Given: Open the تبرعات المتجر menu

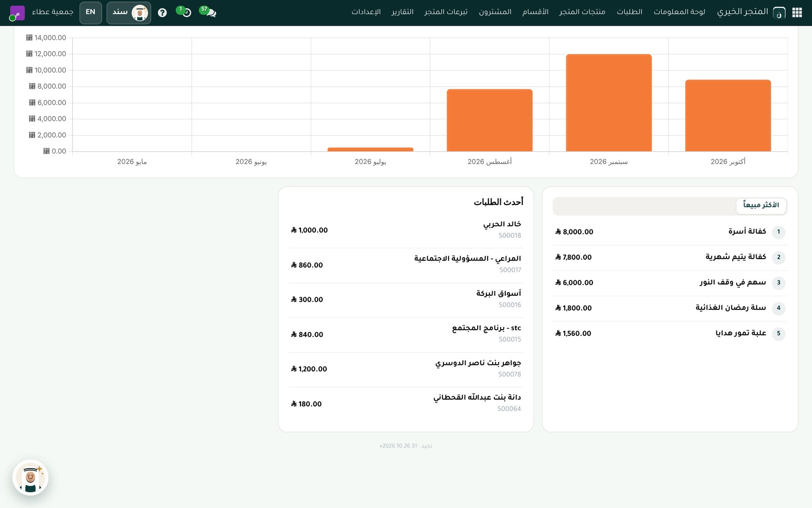Looking at the screenshot, I should pos(446,12).
